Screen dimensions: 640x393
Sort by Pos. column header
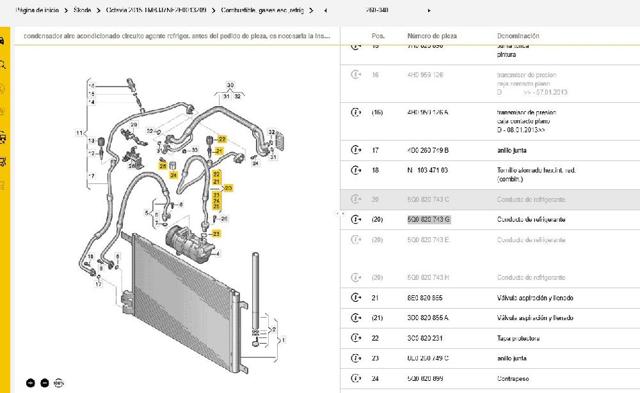point(378,36)
